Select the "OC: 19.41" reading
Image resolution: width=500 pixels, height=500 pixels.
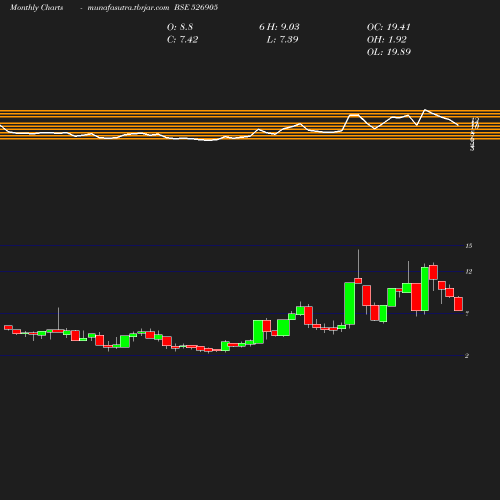(389, 27)
